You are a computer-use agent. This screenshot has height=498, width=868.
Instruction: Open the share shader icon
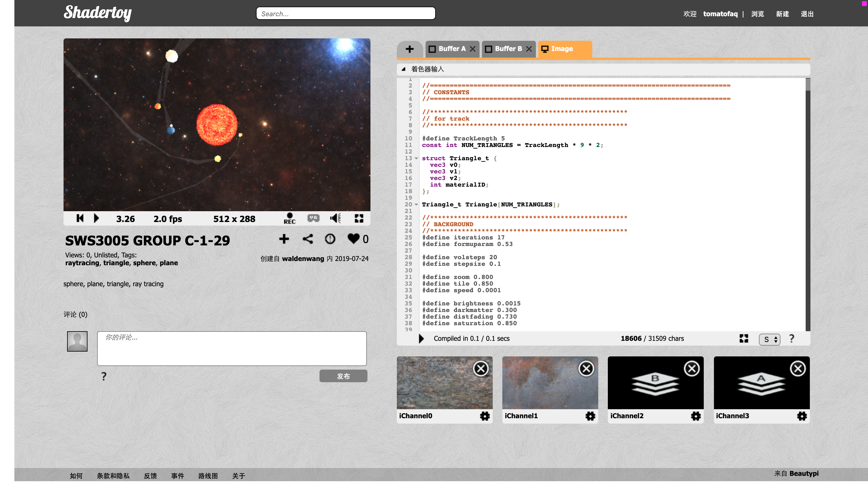308,239
